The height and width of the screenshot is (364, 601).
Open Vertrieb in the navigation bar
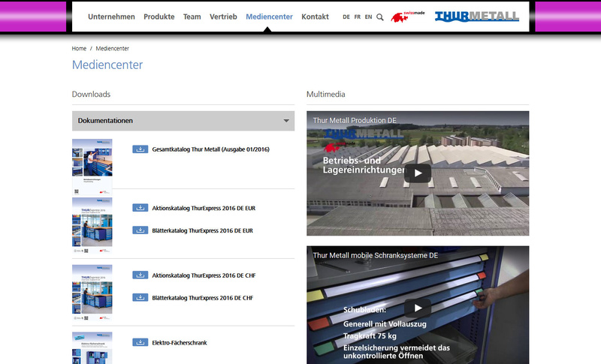click(x=223, y=17)
